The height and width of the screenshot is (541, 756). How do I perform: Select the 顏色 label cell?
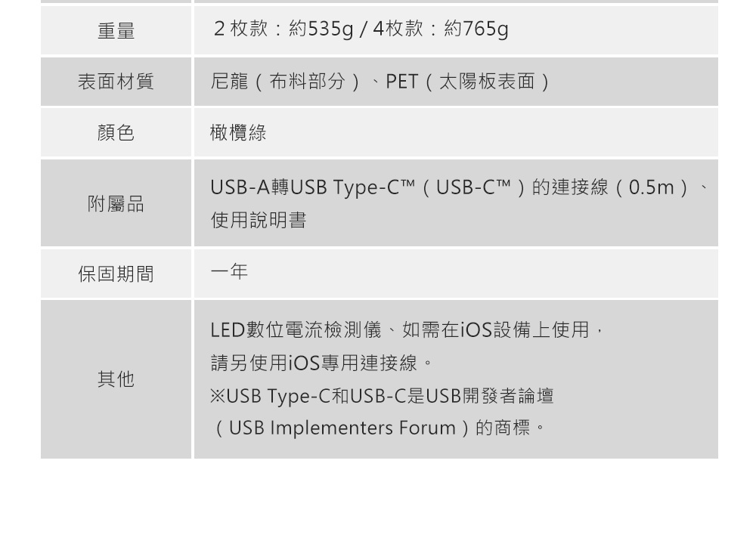click(x=116, y=133)
